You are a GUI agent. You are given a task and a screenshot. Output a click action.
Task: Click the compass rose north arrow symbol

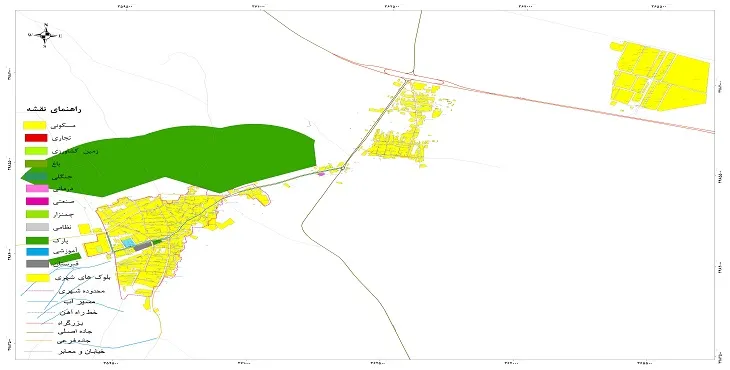45,35
